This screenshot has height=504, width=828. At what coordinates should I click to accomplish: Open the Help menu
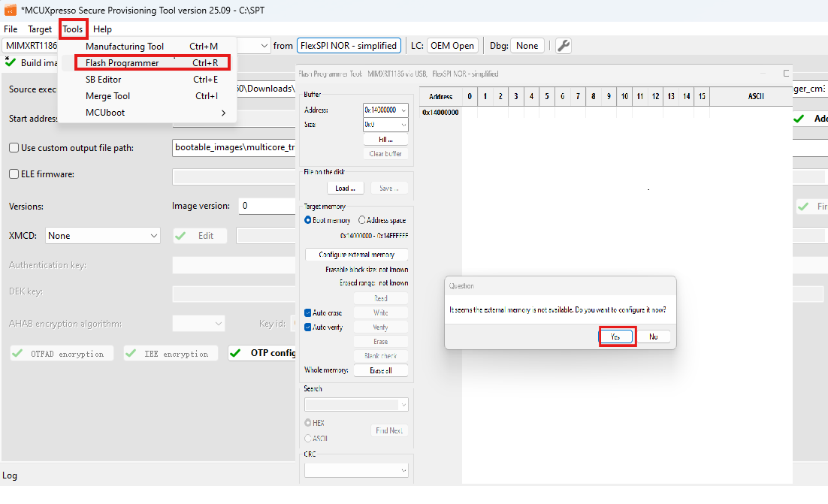[x=103, y=29]
